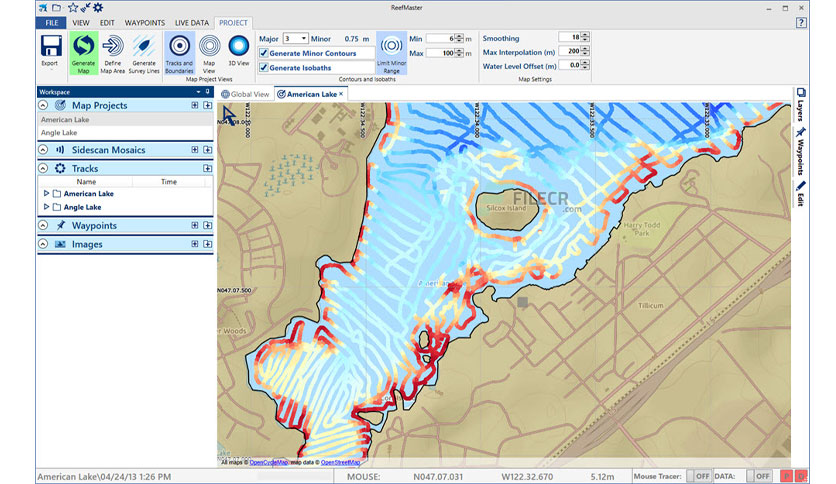The height and width of the screenshot is (484, 836).
Task: Switch to Map View
Action: 209,46
